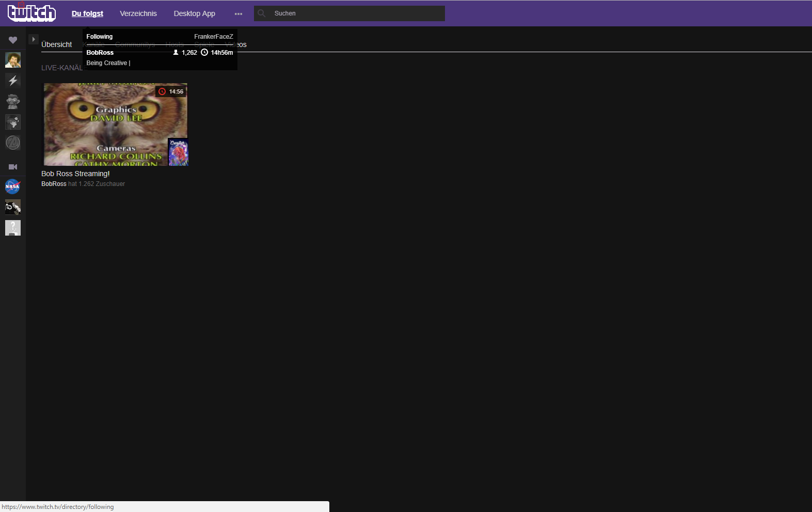Open the lightning bolt channel avatar
The height and width of the screenshot is (512, 812).
13,81
